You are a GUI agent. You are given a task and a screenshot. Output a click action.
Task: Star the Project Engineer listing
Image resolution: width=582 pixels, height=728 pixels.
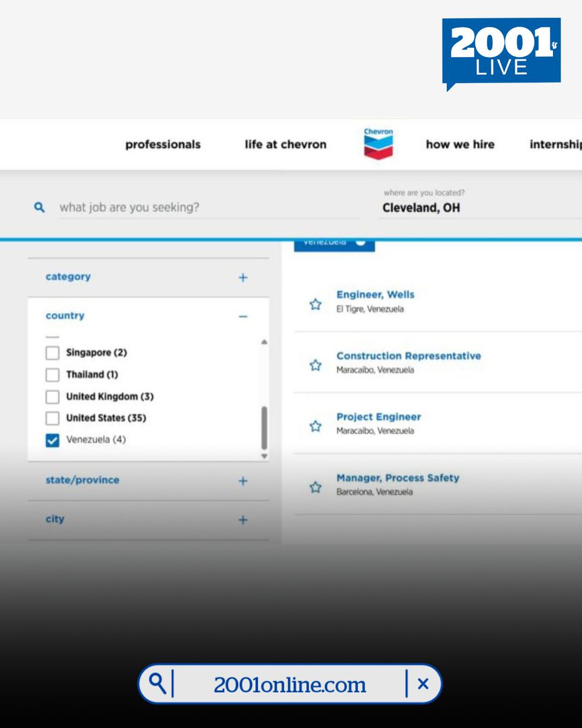coord(315,426)
